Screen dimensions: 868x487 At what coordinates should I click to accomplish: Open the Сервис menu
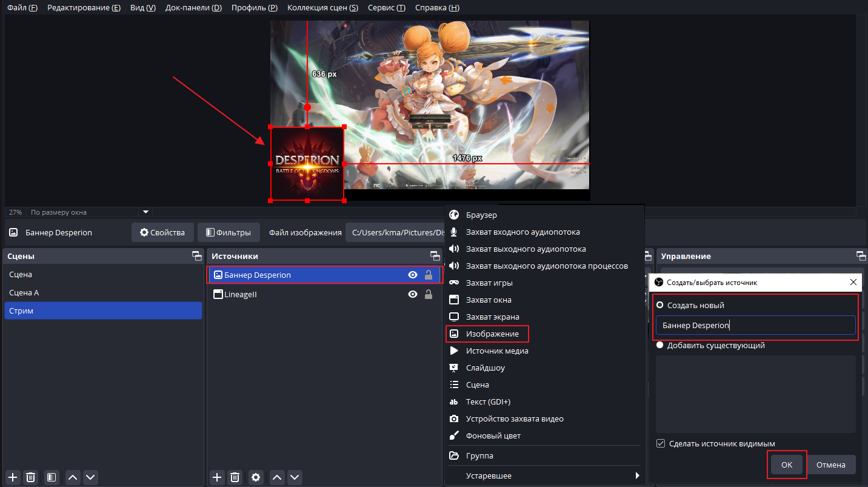click(387, 8)
